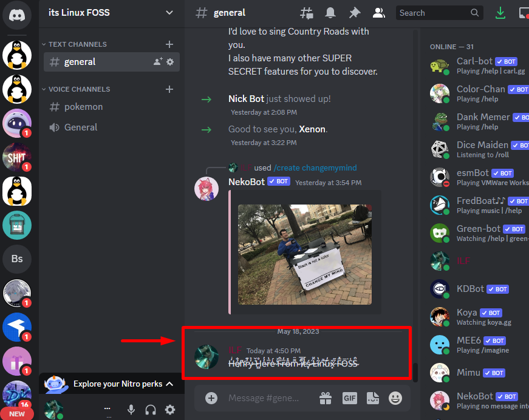Open the white-haired anime avatar server
529x420 pixels.
click(x=17, y=293)
